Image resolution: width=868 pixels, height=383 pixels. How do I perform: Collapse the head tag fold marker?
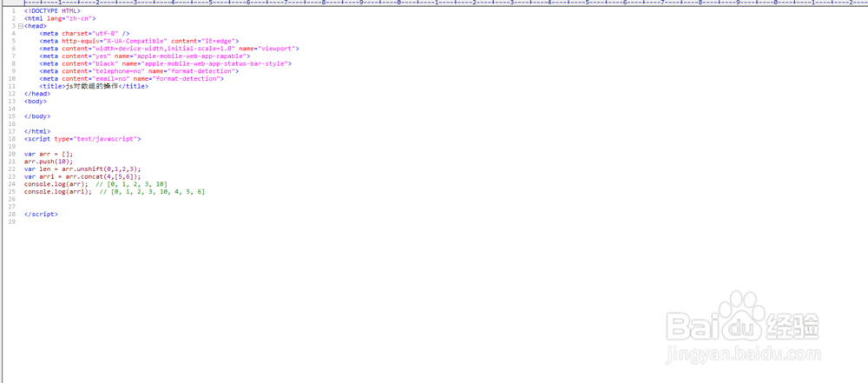tap(21, 26)
